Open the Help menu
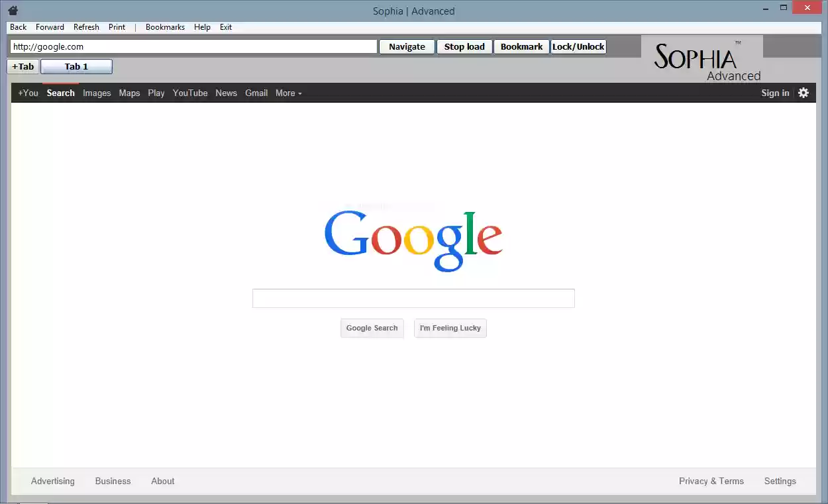 click(x=202, y=26)
